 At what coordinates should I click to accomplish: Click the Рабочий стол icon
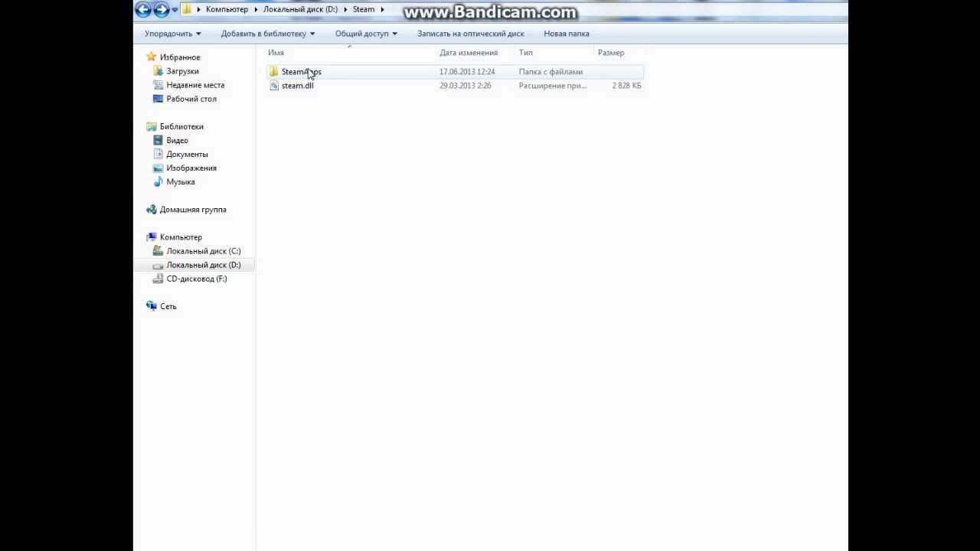tap(158, 99)
